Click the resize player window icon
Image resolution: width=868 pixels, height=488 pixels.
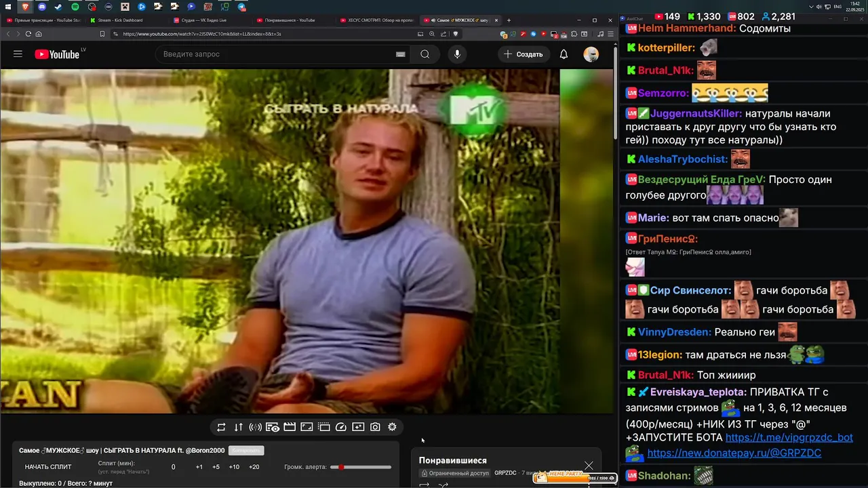point(307,427)
